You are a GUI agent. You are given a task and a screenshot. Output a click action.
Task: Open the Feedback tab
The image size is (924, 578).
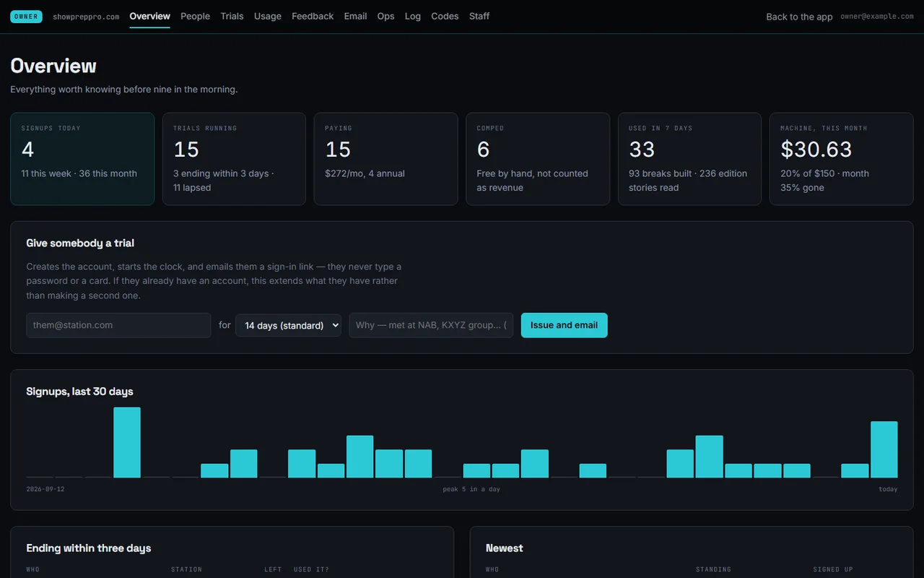pyautogui.click(x=313, y=16)
